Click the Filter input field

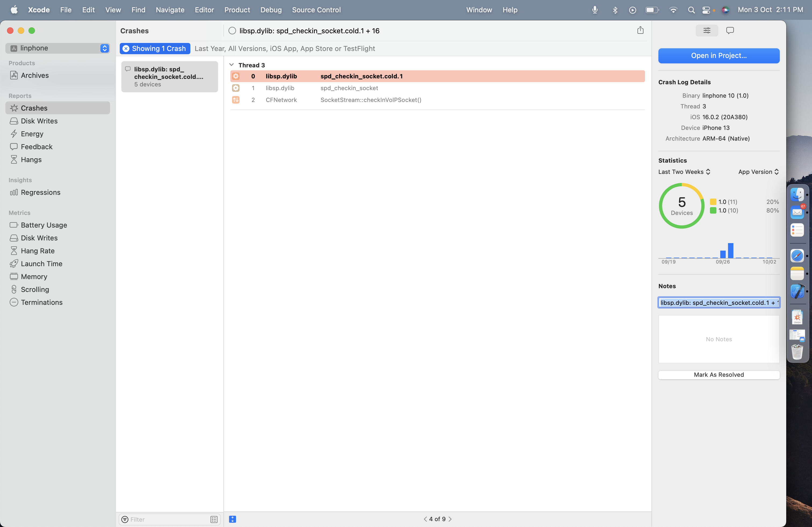[x=164, y=519]
